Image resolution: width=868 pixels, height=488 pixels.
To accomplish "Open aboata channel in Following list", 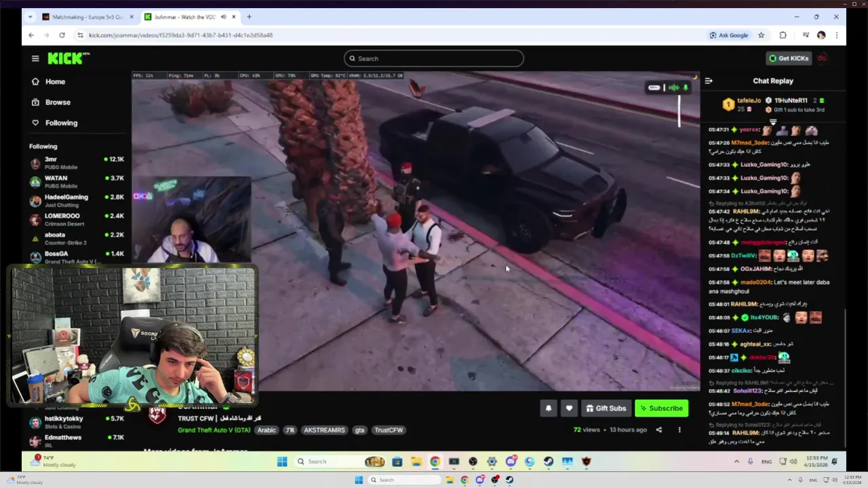I will point(77,238).
